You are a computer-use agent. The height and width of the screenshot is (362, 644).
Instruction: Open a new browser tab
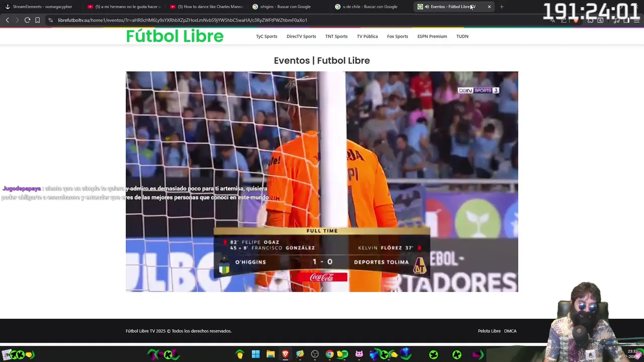(502, 7)
